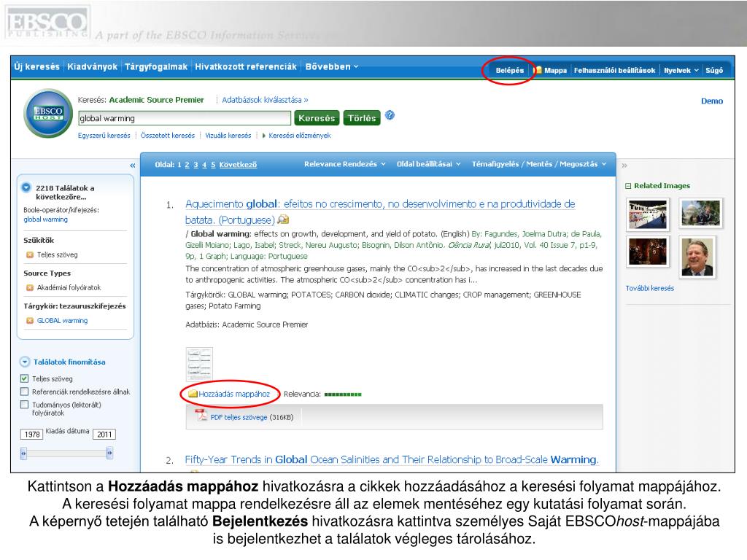This screenshot has height=560, width=747.
Task: Click the PDF full text icon
Action: point(201,415)
